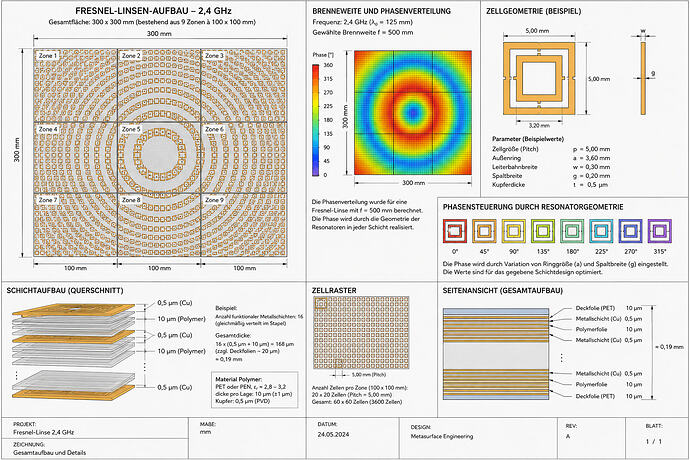Select the purple 315° resonator icon

(659, 231)
